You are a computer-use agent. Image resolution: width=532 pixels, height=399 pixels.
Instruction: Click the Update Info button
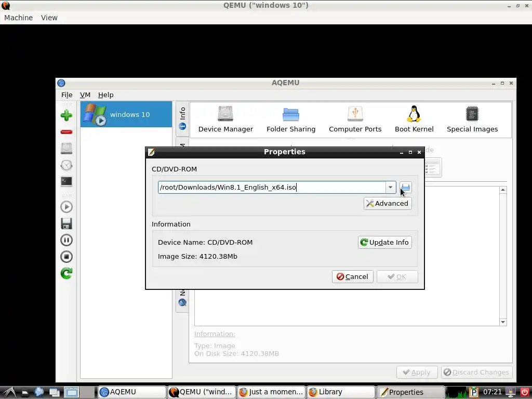(x=385, y=242)
